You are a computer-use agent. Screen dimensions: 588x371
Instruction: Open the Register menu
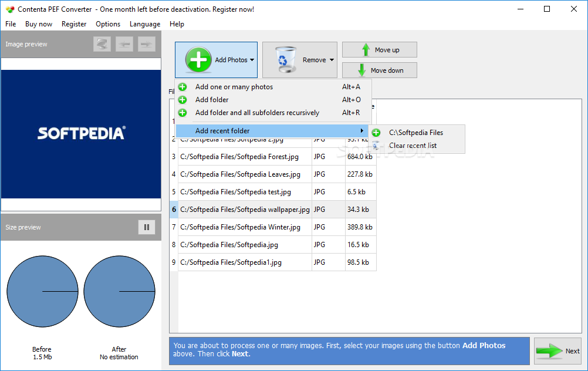pos(74,24)
